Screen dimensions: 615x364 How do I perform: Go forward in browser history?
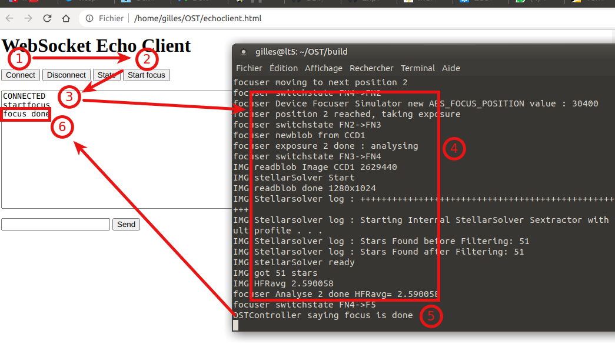[x=28, y=18]
